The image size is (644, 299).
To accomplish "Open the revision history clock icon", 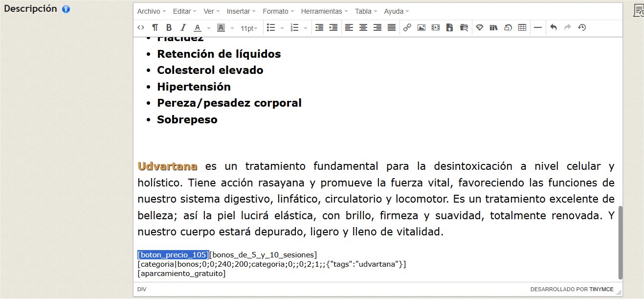I will [x=581, y=28].
